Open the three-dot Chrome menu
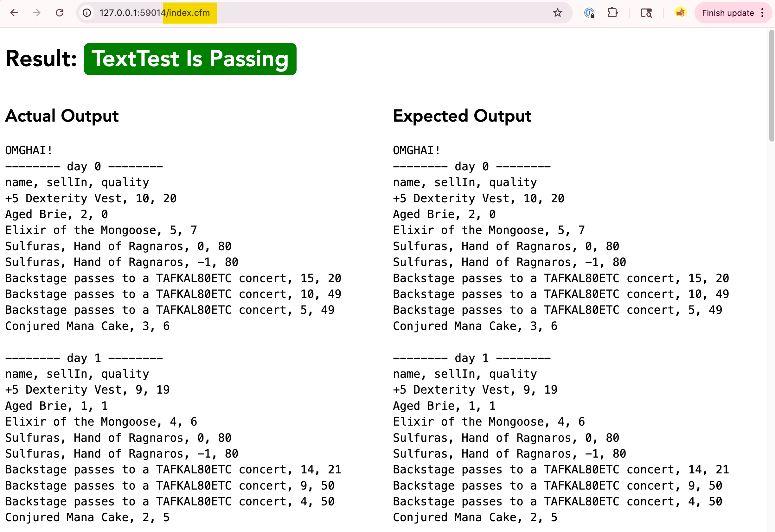Image resolution: width=775 pixels, height=532 pixels. [763, 13]
